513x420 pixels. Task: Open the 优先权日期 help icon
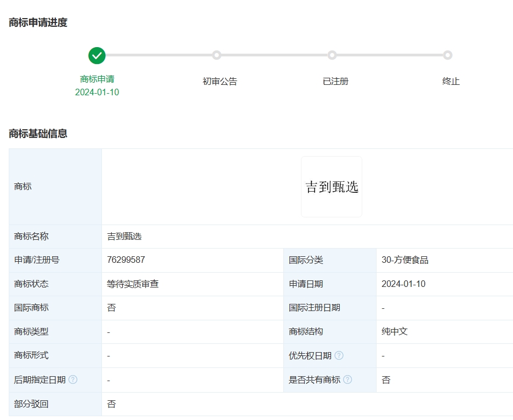pos(340,355)
